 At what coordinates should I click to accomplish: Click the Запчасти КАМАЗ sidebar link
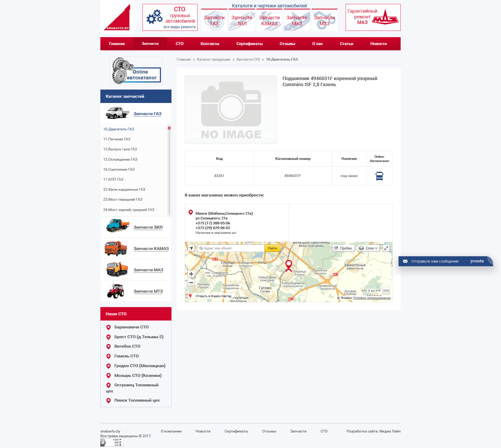tap(151, 249)
